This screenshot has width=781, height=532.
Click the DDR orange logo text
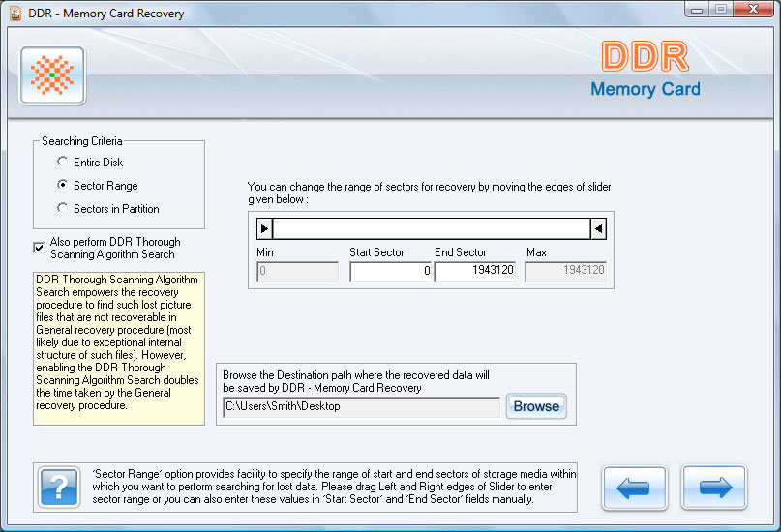(x=646, y=56)
